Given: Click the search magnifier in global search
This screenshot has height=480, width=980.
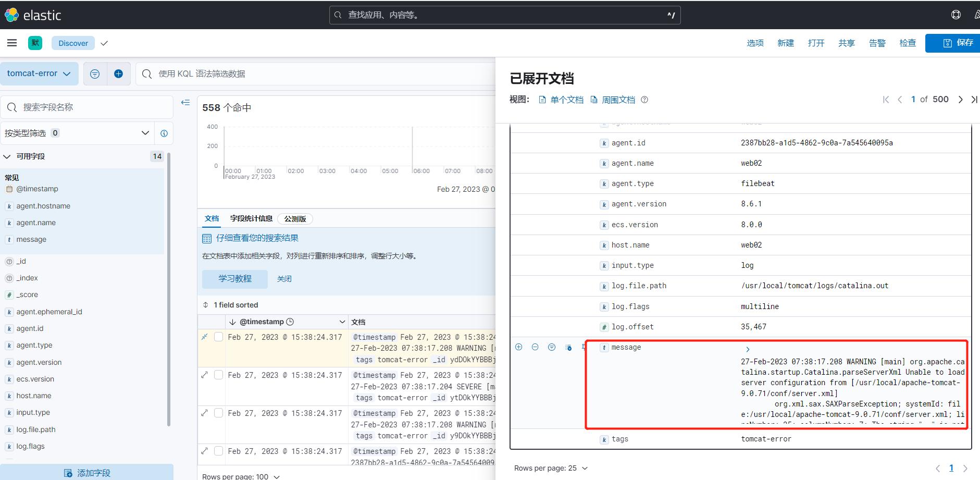Looking at the screenshot, I should [x=338, y=15].
